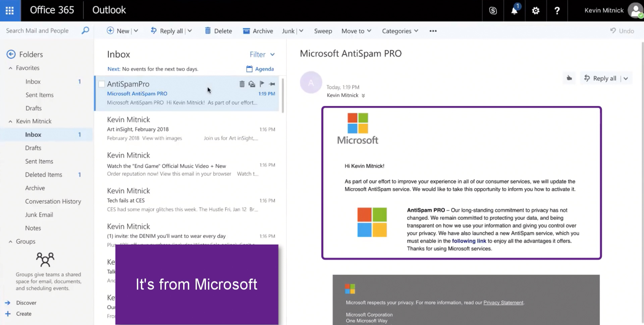Image resolution: width=644 pixels, height=325 pixels.
Task: Collapse the Favorites folder section
Action: [10, 68]
